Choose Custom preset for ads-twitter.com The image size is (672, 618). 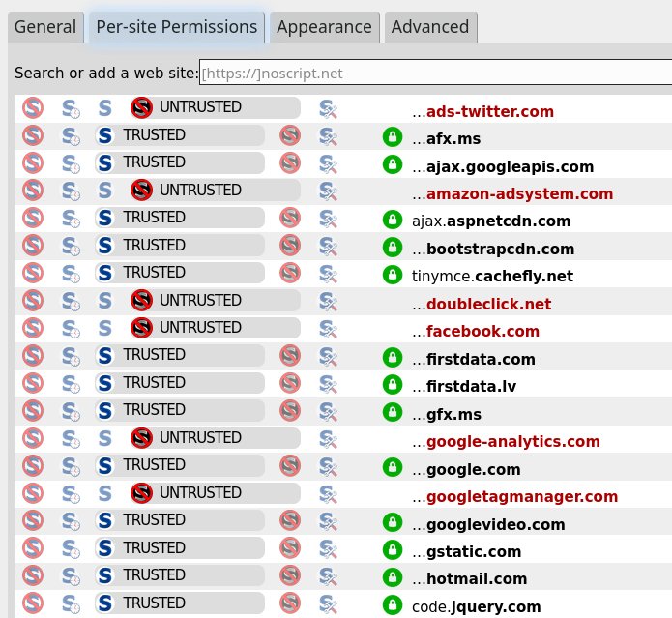(328, 108)
